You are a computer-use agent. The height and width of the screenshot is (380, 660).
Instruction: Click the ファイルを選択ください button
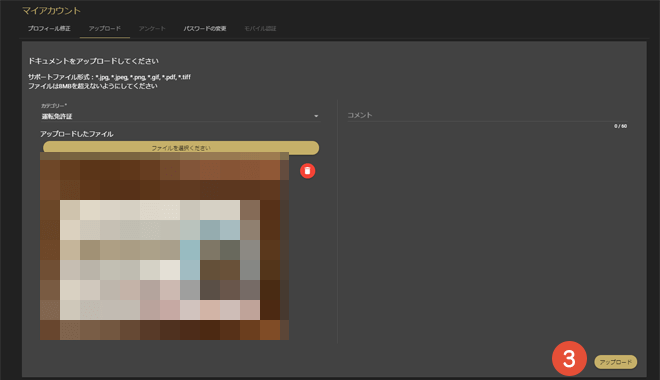pos(181,147)
